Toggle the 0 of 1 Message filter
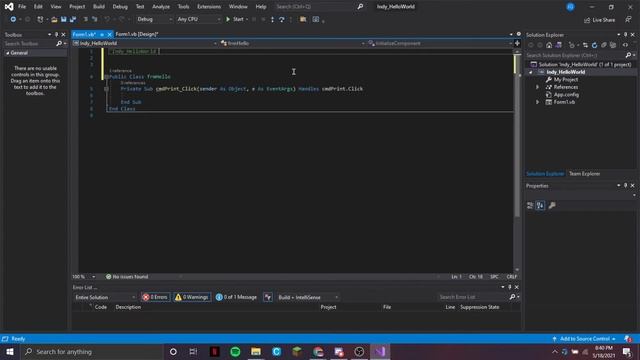 [x=236, y=297]
